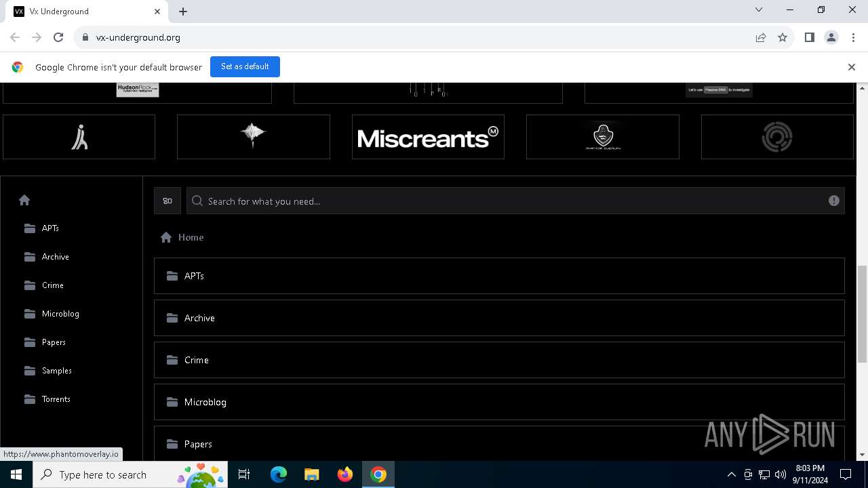
Task: Click the magnifier icon in the search box
Action: click(197, 201)
